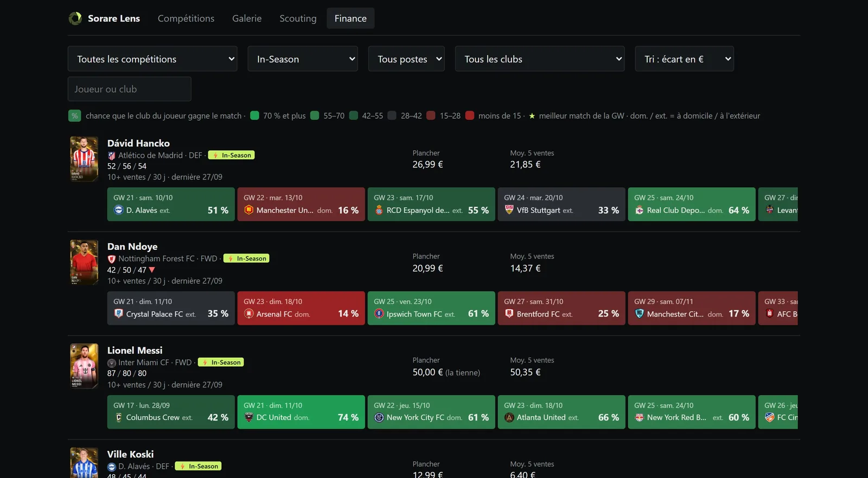868x478 pixels.
Task: Open the Tri : écart en € sort dropdown
Action: [x=685, y=59]
